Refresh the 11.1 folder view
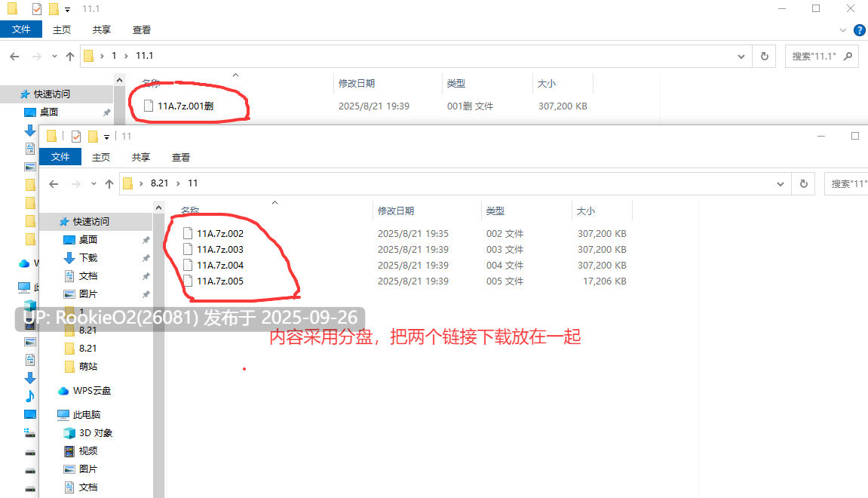The height and width of the screenshot is (498, 868). tap(765, 57)
